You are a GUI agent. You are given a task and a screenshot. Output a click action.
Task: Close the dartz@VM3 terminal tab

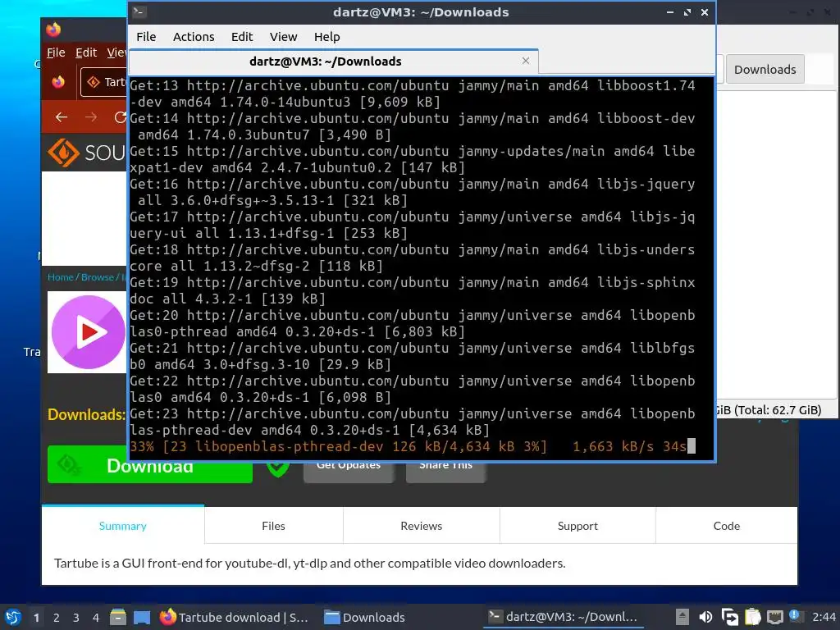click(x=526, y=61)
